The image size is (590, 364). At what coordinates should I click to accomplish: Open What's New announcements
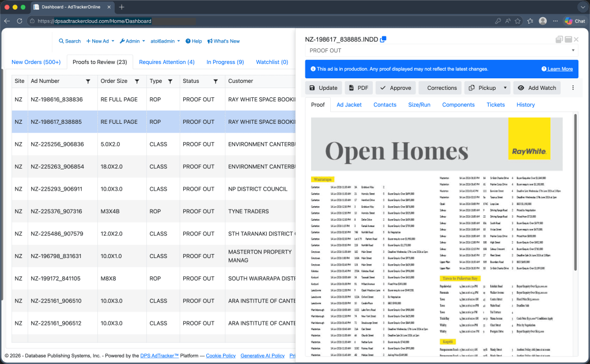[x=224, y=41]
